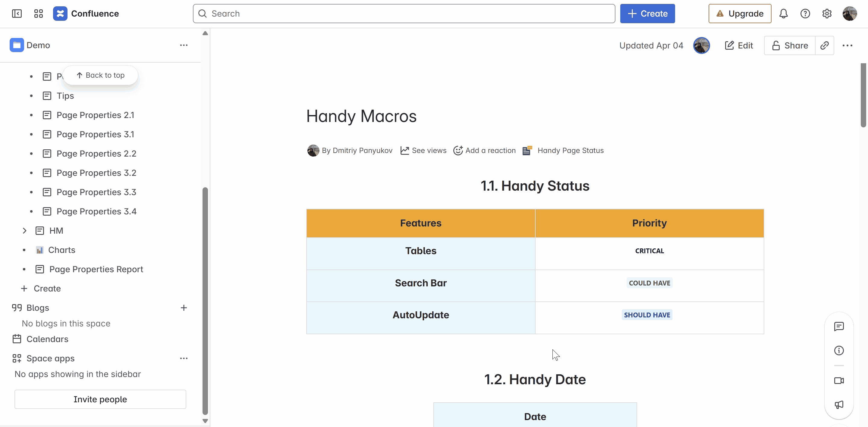Open Space apps more options menu
This screenshot has width=868, height=427.
184,358
